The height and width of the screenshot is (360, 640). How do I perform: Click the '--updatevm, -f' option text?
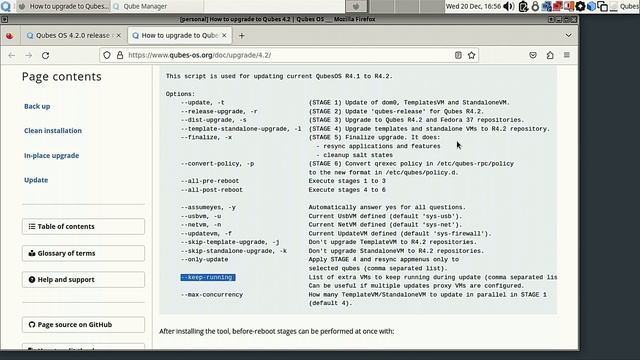tap(206, 233)
